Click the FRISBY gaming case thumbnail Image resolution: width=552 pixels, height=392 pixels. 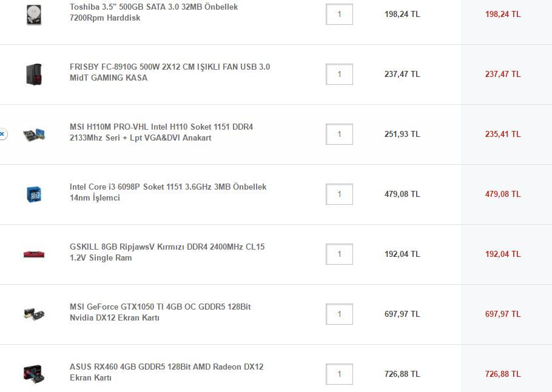pos(34,74)
